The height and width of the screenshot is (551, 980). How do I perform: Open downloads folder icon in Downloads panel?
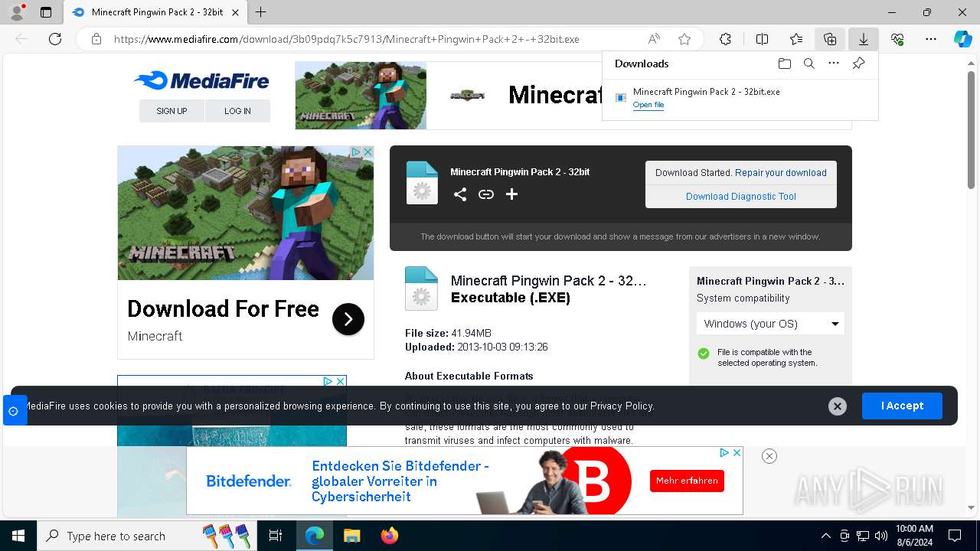pyautogui.click(x=785, y=64)
